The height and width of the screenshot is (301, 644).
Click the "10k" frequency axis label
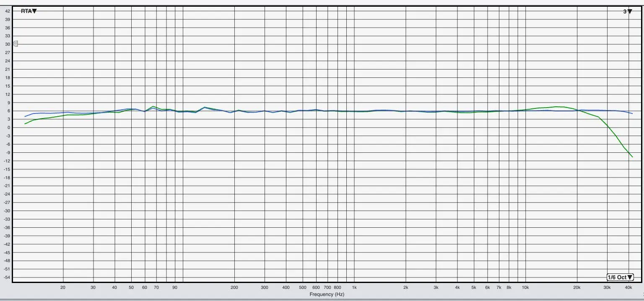525,288
